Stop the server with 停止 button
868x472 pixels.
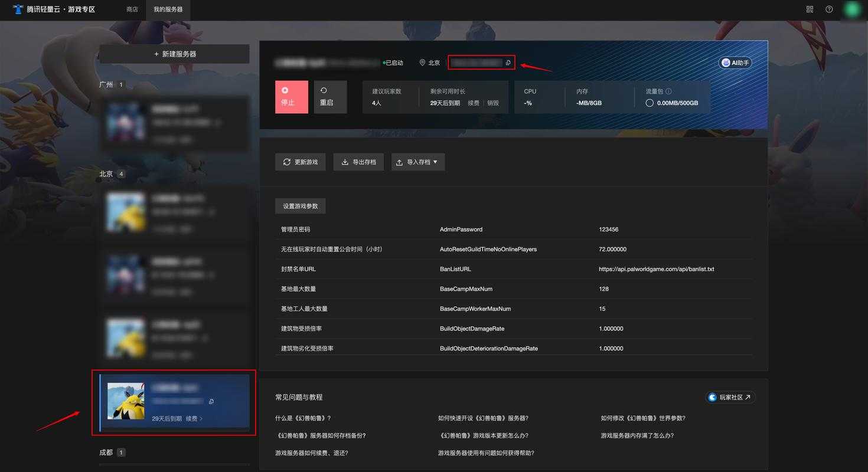pyautogui.click(x=292, y=97)
